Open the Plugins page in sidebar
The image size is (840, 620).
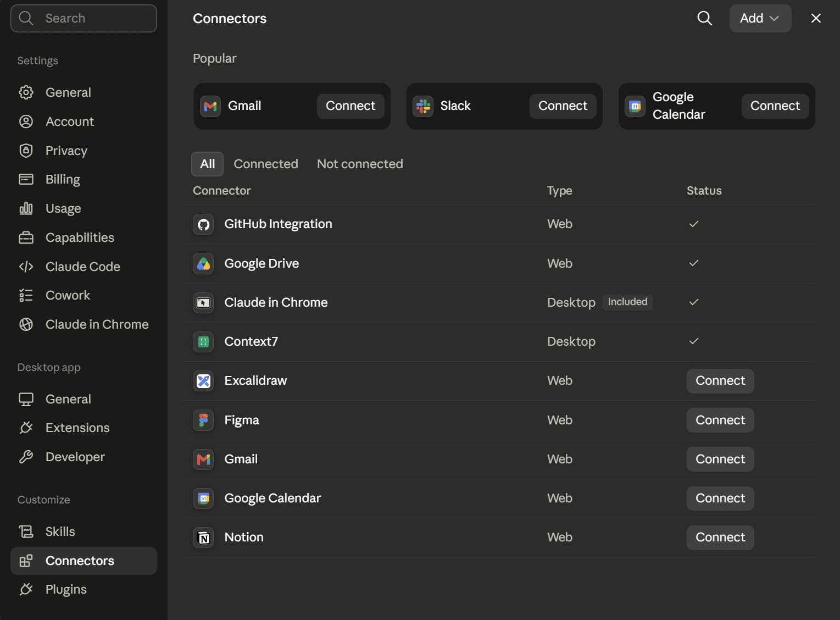pos(84,589)
